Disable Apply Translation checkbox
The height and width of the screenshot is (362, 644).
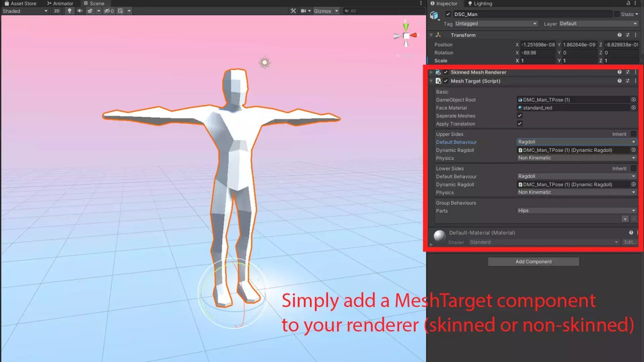519,124
